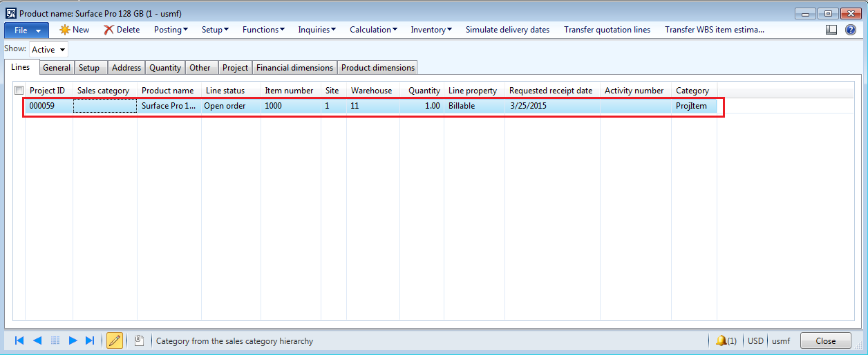Toggle select-all checkbox in grid header
Viewport: 868px width, 355px height.
[x=19, y=90]
